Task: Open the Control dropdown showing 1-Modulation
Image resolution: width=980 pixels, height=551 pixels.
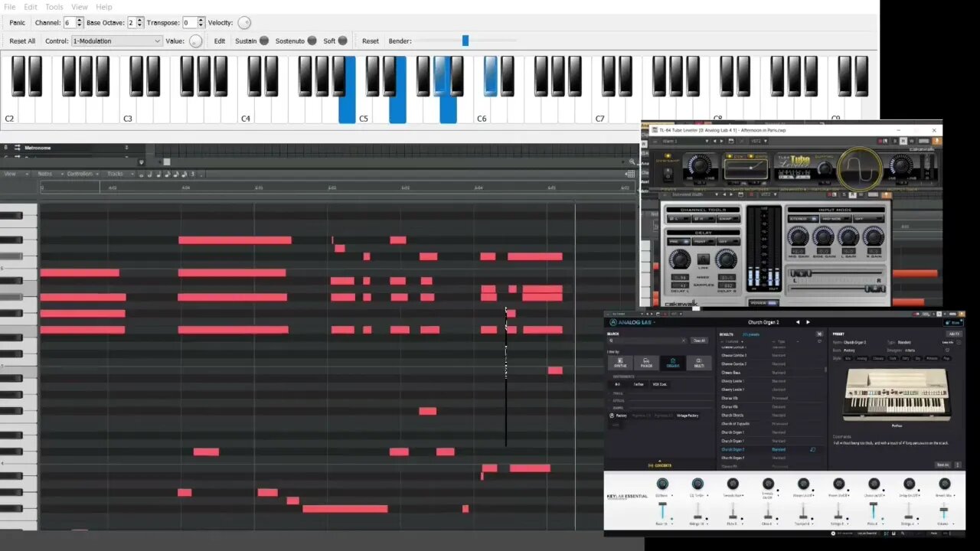Action: coord(116,41)
